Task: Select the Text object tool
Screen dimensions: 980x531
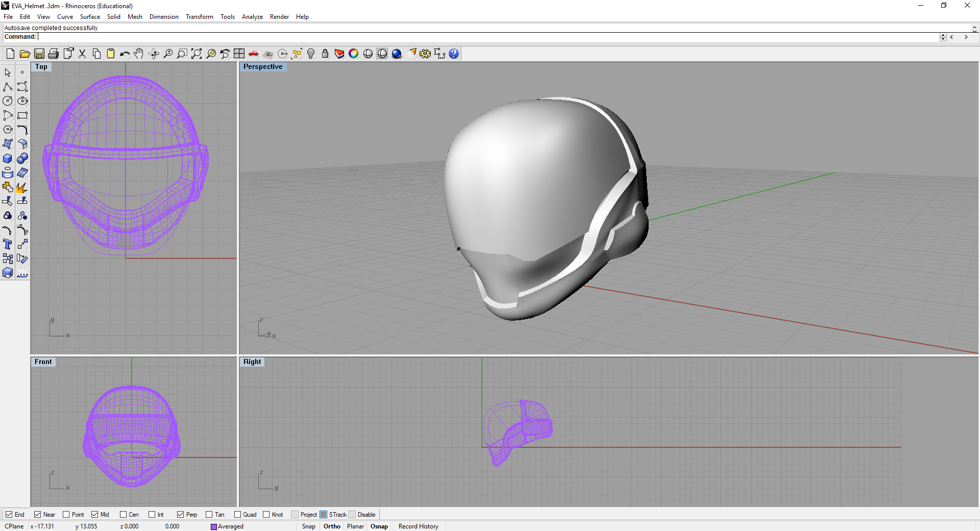Action: (8, 245)
